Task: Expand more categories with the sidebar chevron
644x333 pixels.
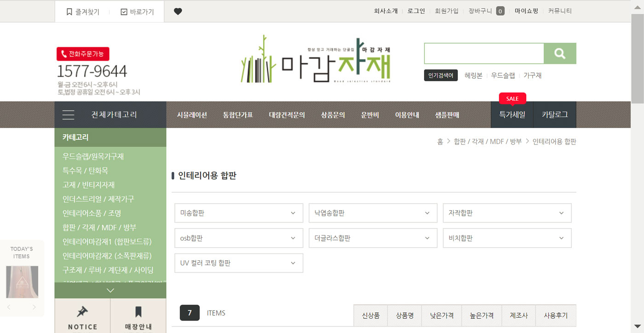Action: [110, 290]
